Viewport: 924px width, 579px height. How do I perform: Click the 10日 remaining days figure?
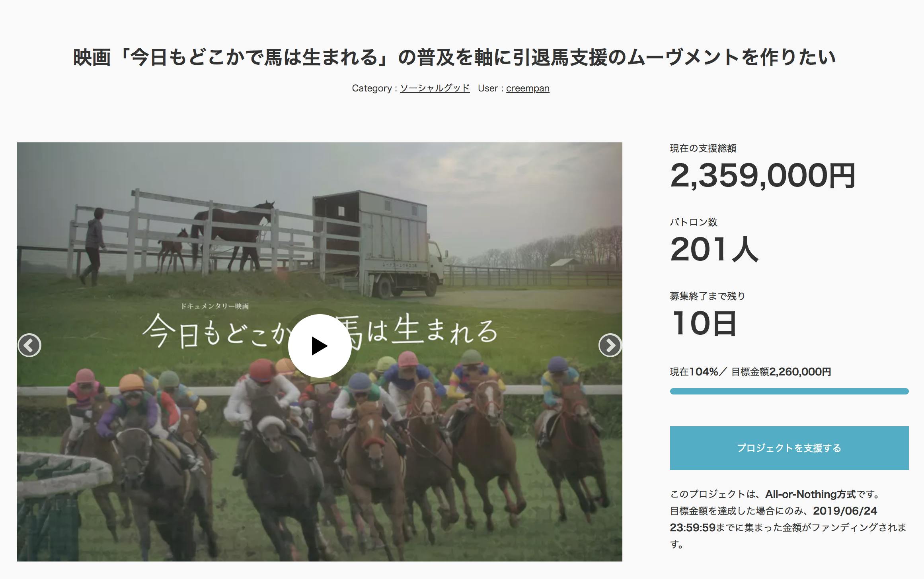point(704,323)
